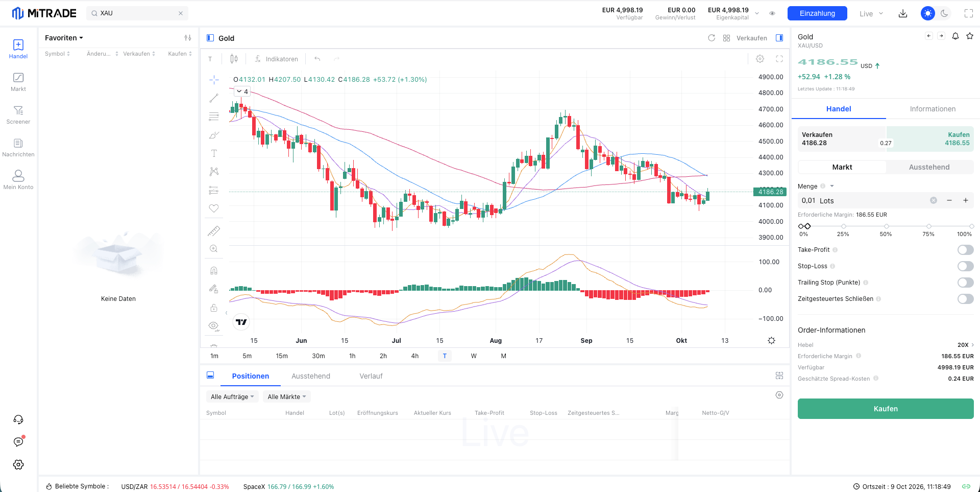The width and height of the screenshot is (980, 492).
Task: Expand the Favoriten dropdown
Action: (64, 38)
